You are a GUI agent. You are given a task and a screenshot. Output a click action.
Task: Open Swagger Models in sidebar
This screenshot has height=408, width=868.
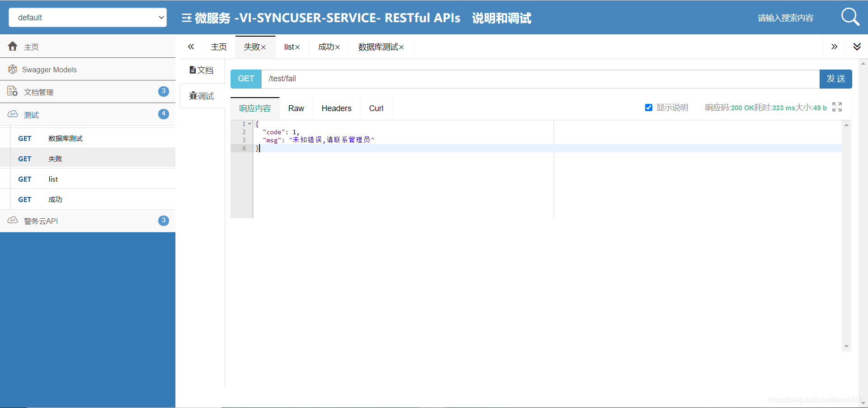point(88,69)
